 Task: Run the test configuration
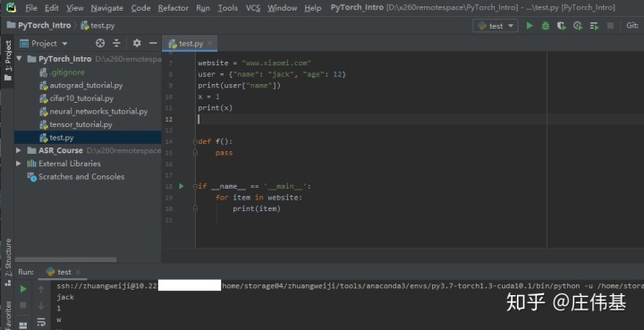pos(530,26)
